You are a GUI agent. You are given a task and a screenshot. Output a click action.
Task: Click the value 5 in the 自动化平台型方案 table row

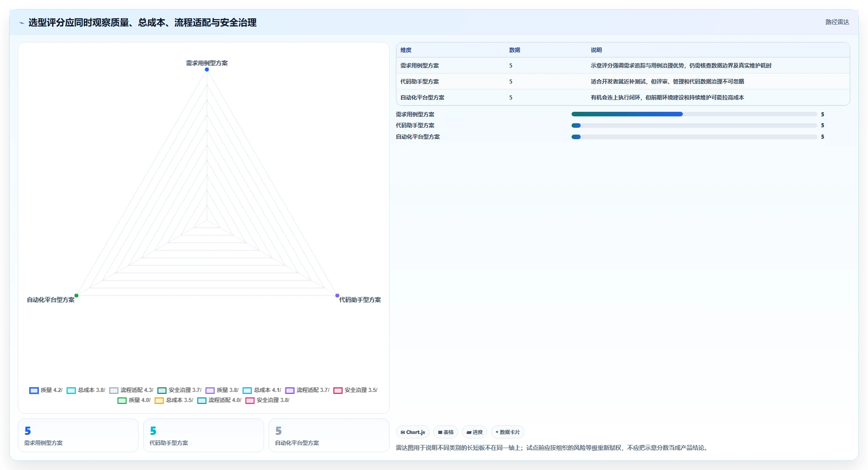(511, 98)
